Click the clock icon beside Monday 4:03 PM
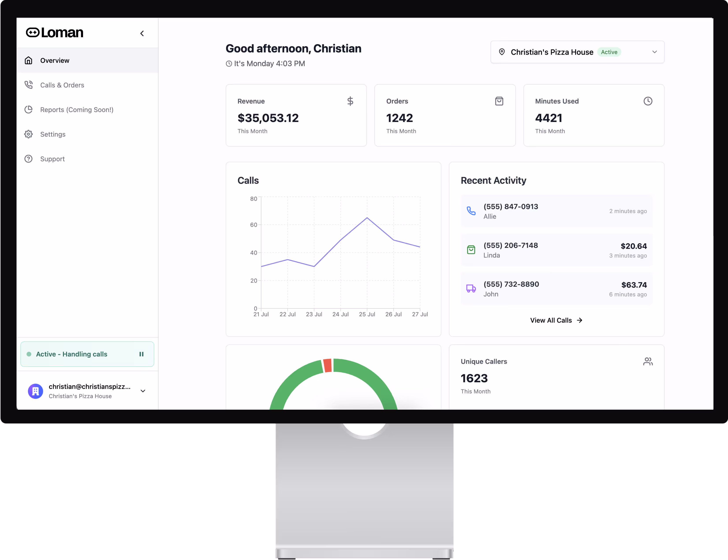Image resolution: width=728 pixels, height=560 pixels. 229,64
